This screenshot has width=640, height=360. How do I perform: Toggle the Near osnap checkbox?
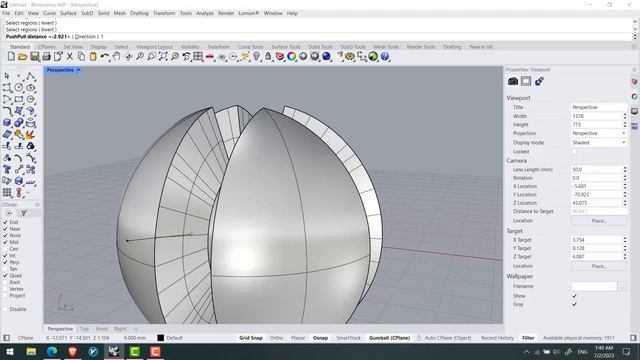tap(5, 229)
